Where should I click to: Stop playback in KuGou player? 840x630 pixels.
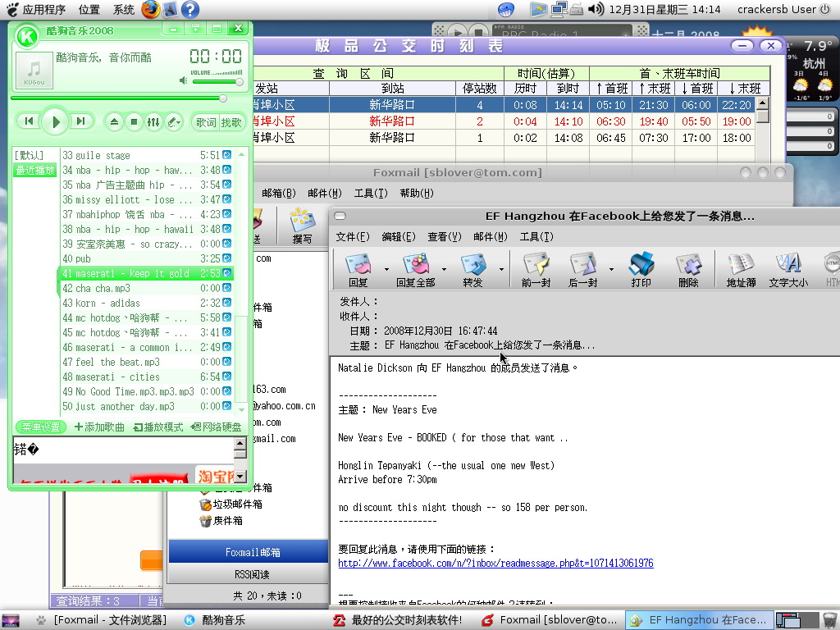pos(134,122)
